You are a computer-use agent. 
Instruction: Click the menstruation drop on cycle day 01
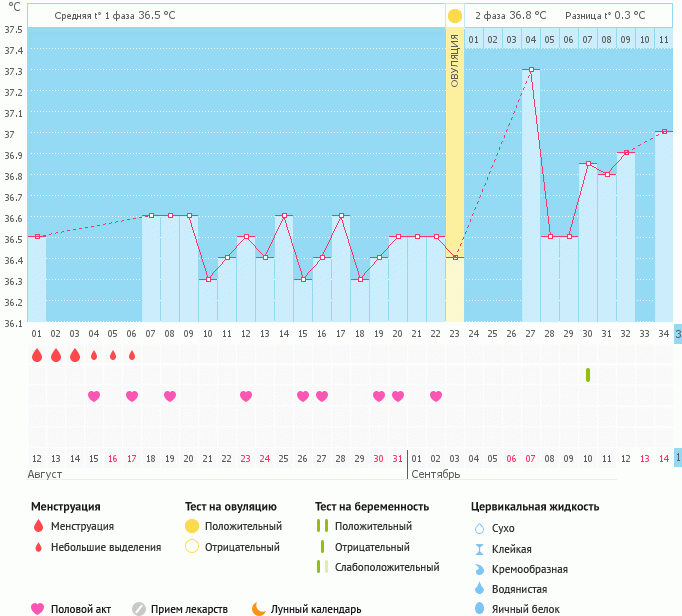(x=37, y=355)
